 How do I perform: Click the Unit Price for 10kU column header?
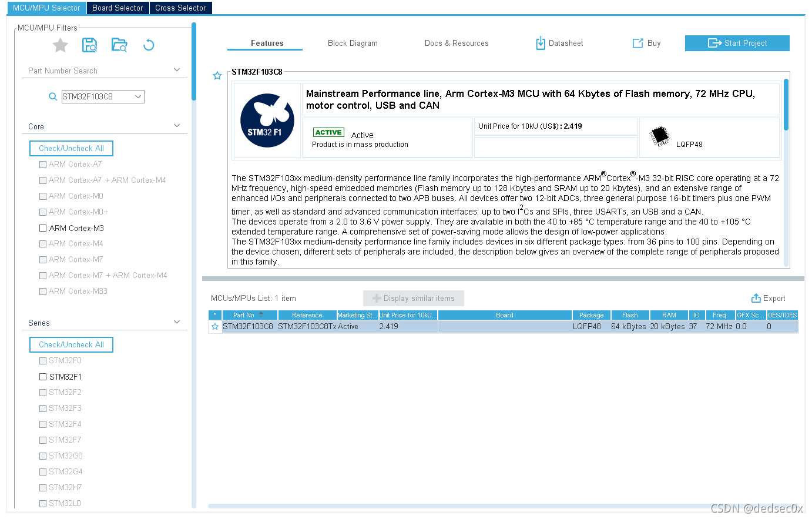pyautogui.click(x=408, y=315)
